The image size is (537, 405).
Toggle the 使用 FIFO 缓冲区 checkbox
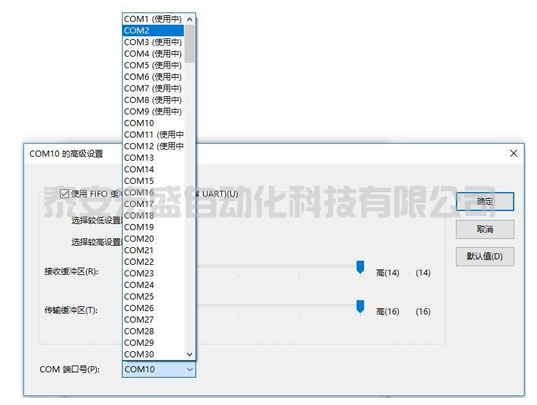64,194
